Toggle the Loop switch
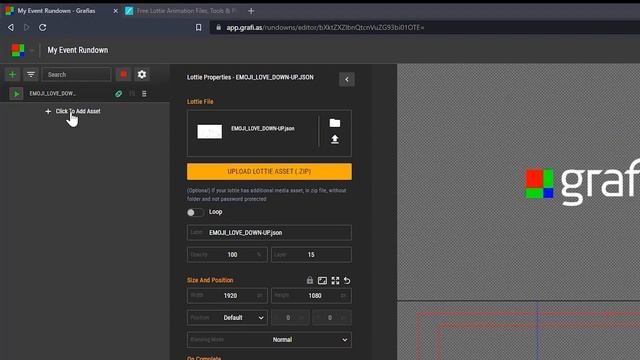The height and width of the screenshot is (360, 640). pyautogui.click(x=195, y=212)
